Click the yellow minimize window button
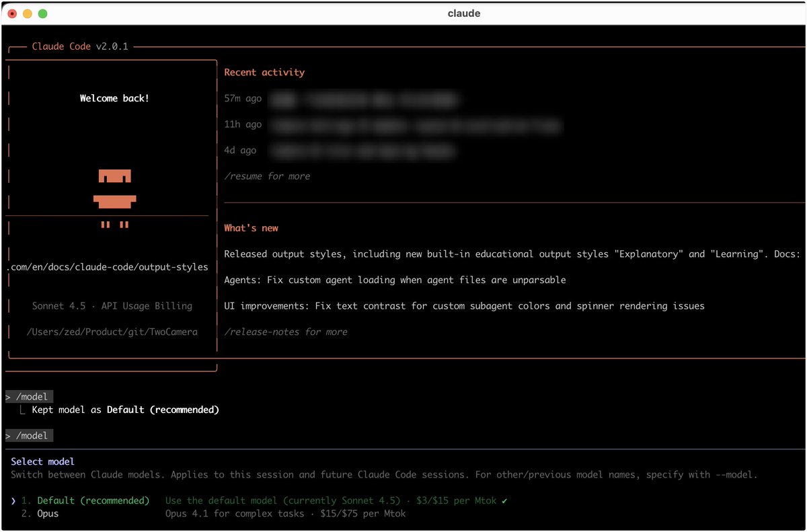Screen dimensions: 807x532 (28, 13)
